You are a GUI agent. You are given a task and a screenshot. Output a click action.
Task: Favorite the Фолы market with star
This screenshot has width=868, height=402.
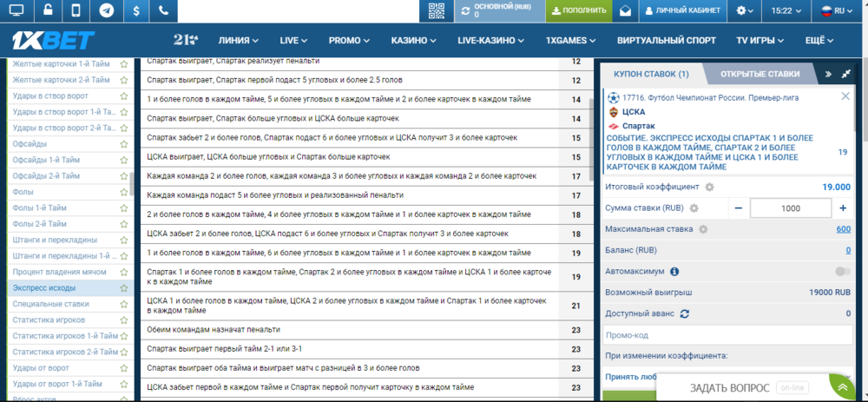click(x=124, y=192)
